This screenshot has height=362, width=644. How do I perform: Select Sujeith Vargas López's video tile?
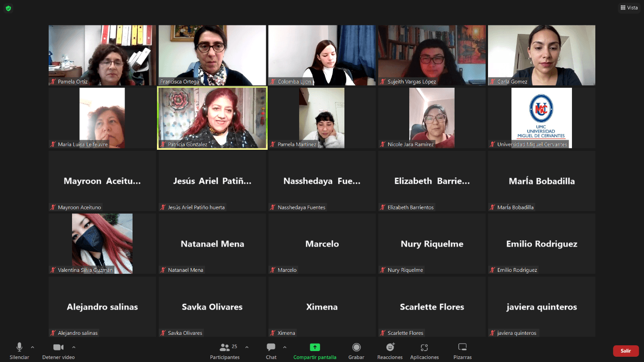click(432, 55)
